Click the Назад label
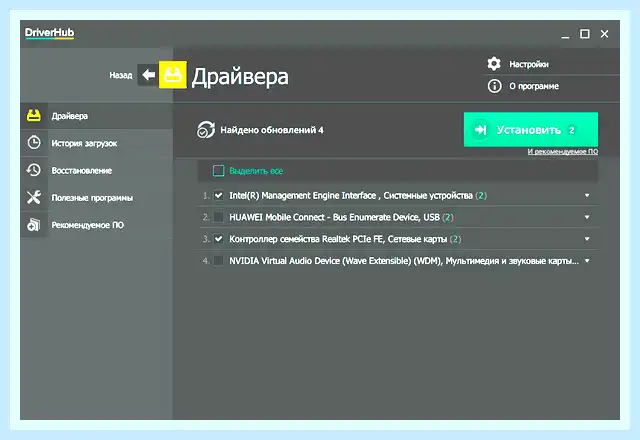Image resolution: width=640 pixels, height=440 pixels. click(121, 75)
